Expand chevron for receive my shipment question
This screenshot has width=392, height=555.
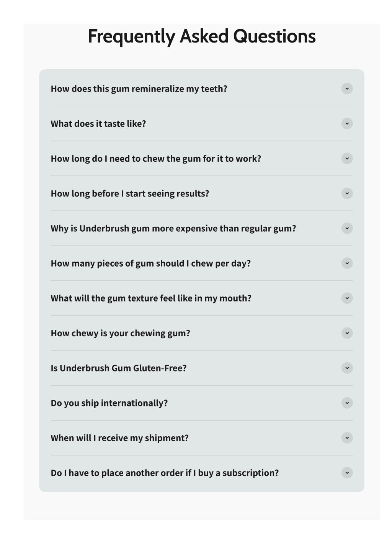[347, 438]
